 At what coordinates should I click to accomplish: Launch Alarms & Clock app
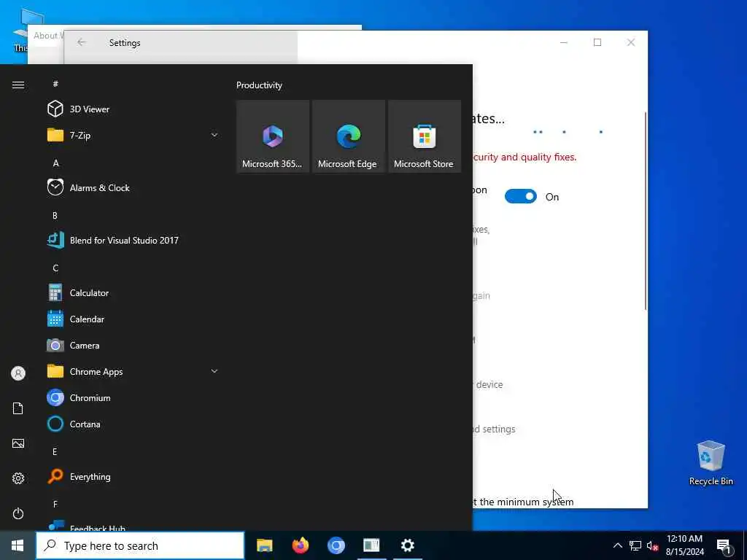coord(133,187)
